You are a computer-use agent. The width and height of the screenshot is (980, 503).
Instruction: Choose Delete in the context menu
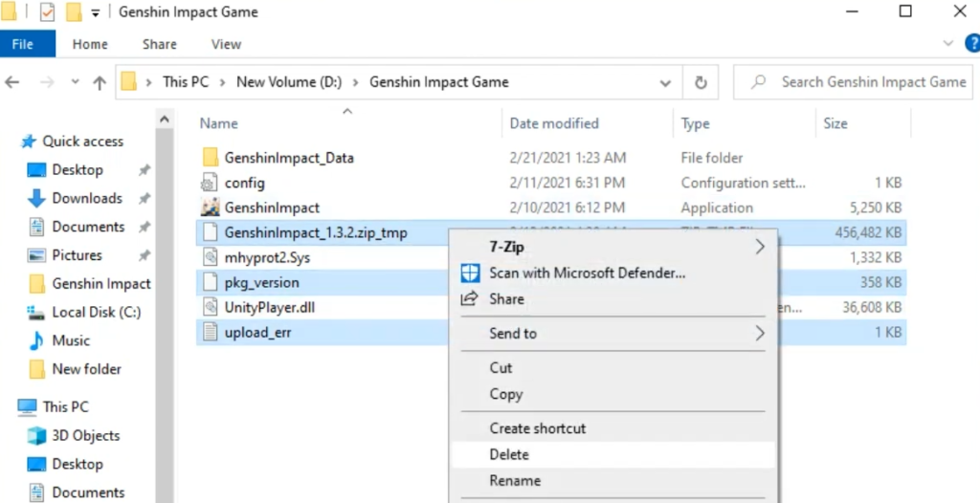[613, 455]
